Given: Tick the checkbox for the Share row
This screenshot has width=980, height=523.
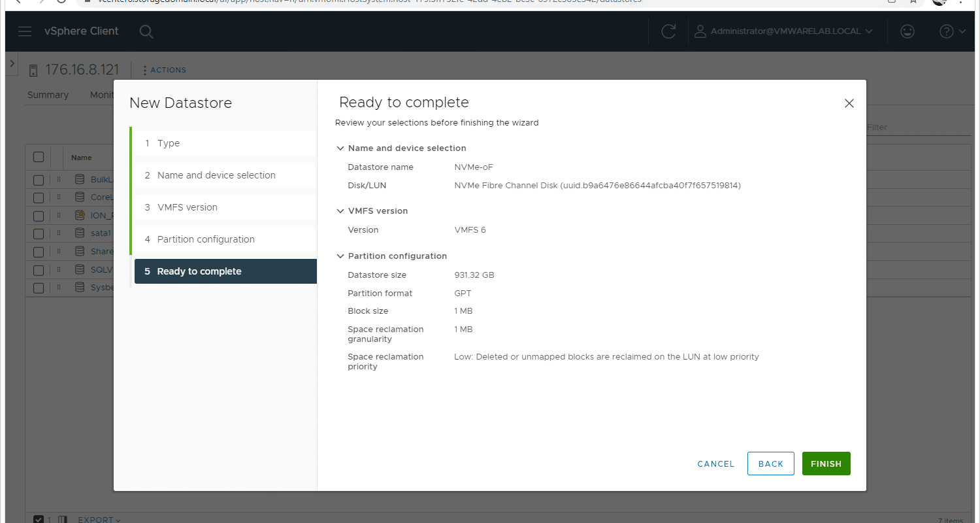Looking at the screenshot, I should tap(39, 252).
